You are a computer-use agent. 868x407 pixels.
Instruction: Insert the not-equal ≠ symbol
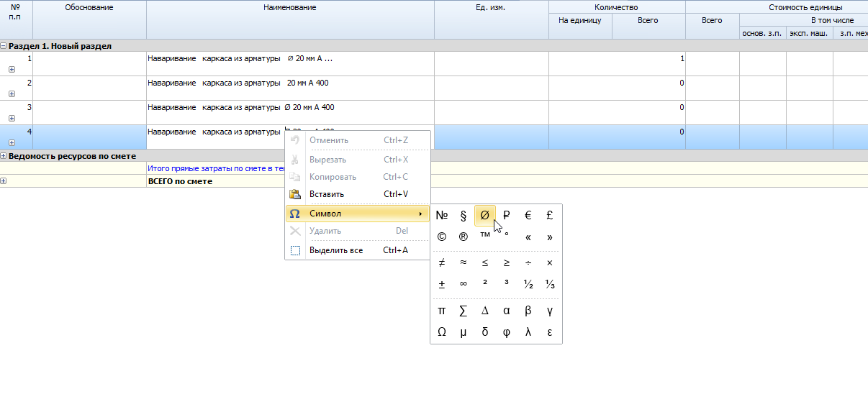click(x=442, y=263)
